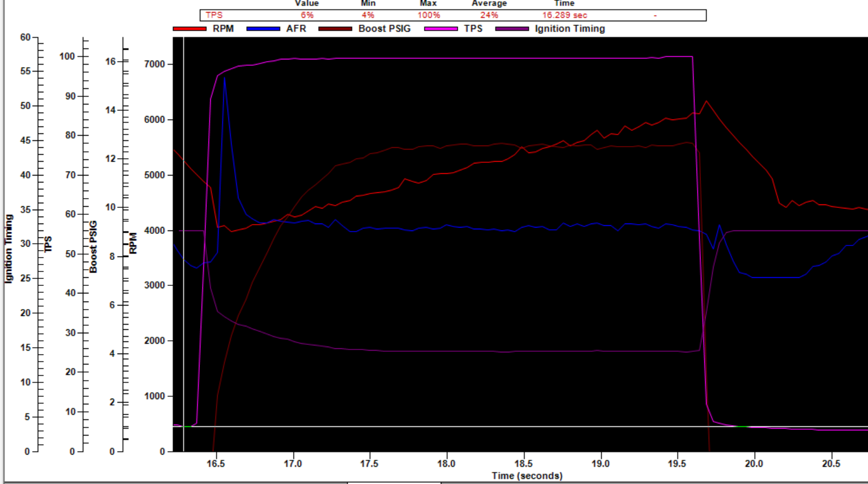Click the 7000 label on the RPM axis
Image resolution: width=868 pixels, height=484 pixels.
coord(154,64)
